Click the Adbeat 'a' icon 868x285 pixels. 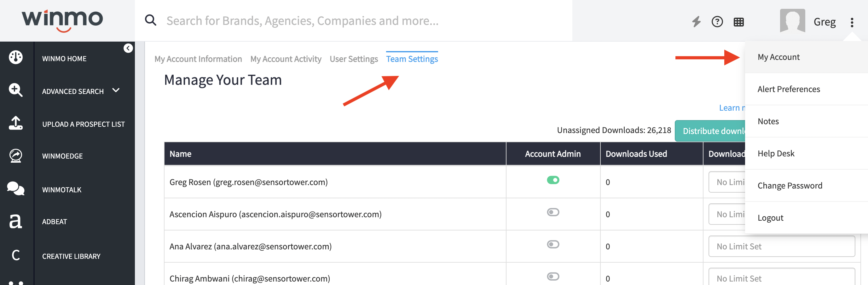(x=15, y=221)
